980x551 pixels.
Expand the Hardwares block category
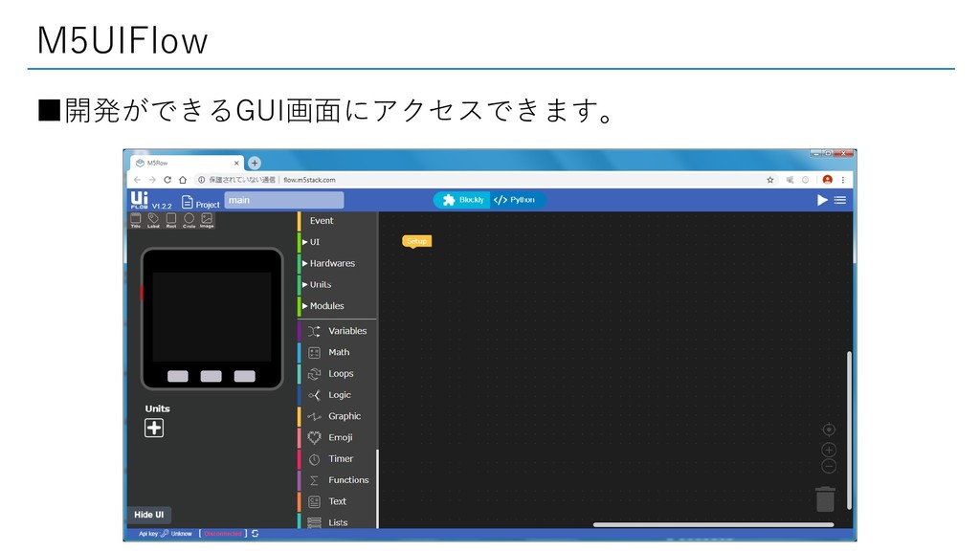point(338,263)
